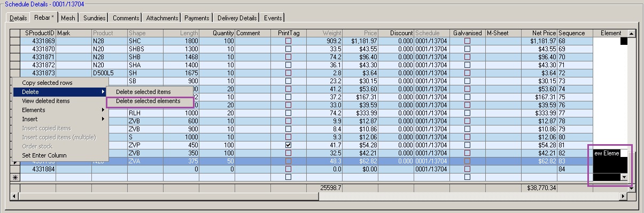The width and height of the screenshot is (644, 213).
Task: Click the M-Sheet column header
Action: 503,33
